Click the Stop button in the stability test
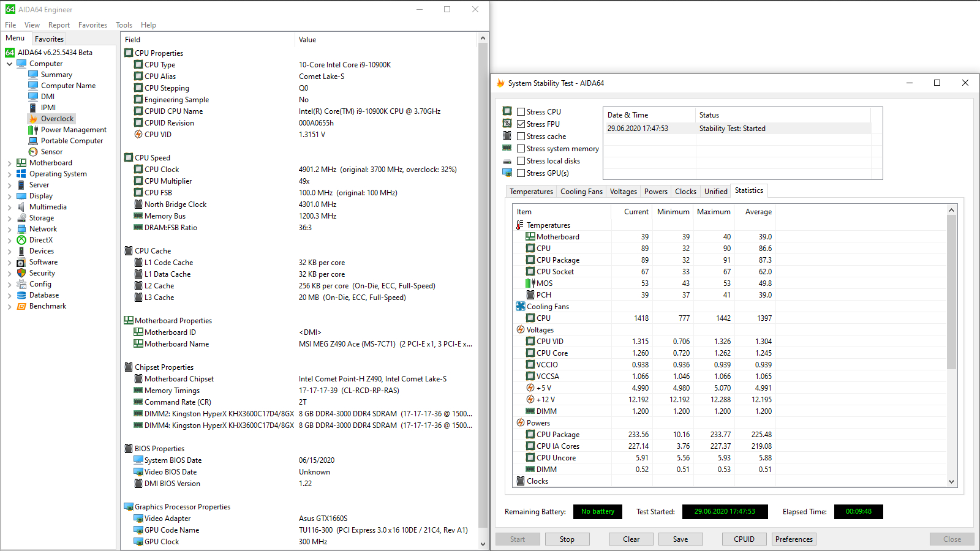Viewport: 980px width, 551px height. [567, 539]
